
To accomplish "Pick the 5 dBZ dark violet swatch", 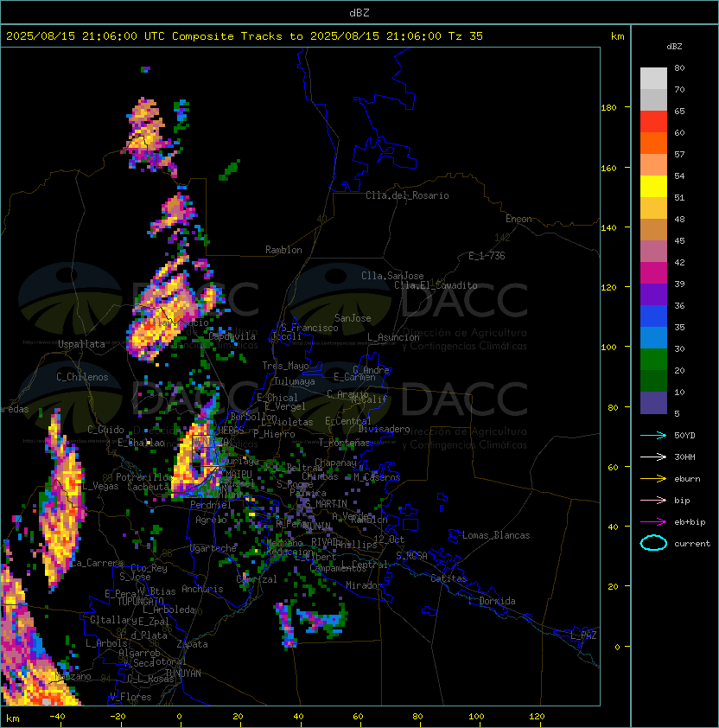I will [x=653, y=403].
